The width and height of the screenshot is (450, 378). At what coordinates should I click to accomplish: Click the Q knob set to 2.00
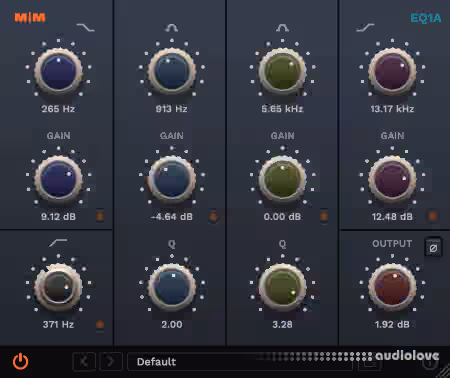172,287
